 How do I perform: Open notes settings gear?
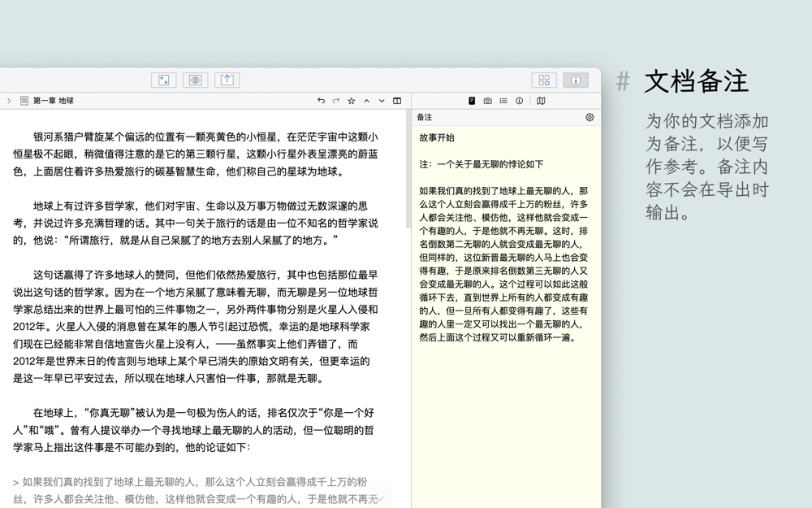click(590, 117)
